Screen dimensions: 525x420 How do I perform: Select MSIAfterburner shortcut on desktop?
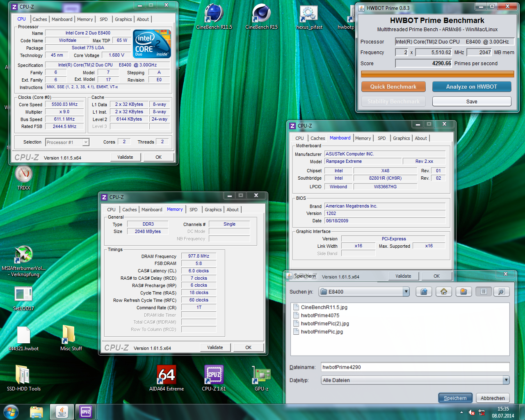tap(24, 261)
